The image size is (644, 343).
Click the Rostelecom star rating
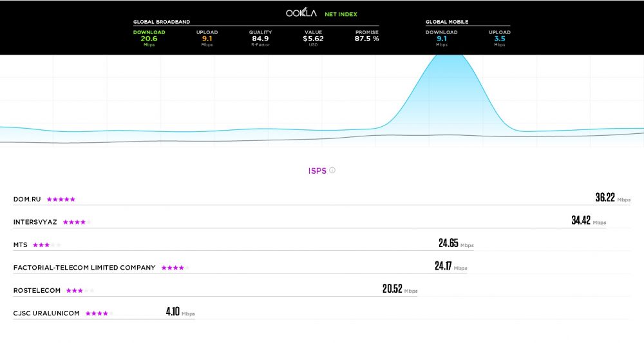[79, 291]
